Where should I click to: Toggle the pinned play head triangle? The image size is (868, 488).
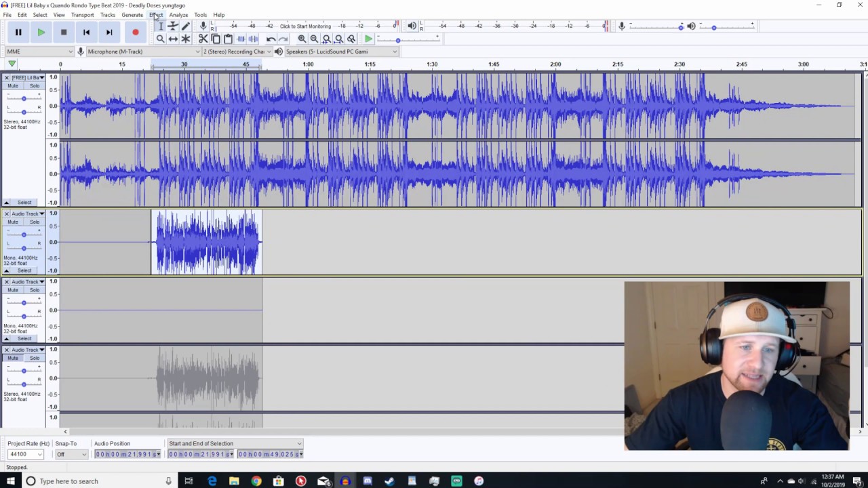click(x=12, y=64)
